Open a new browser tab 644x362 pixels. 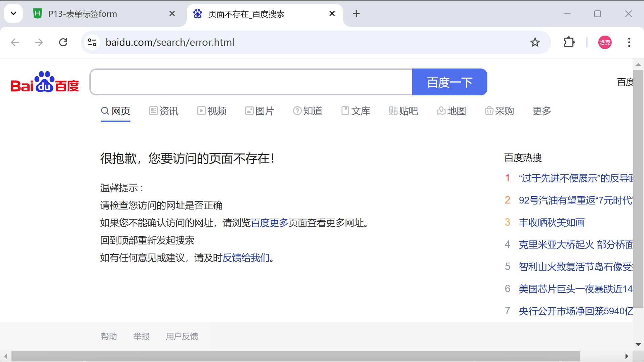356,14
